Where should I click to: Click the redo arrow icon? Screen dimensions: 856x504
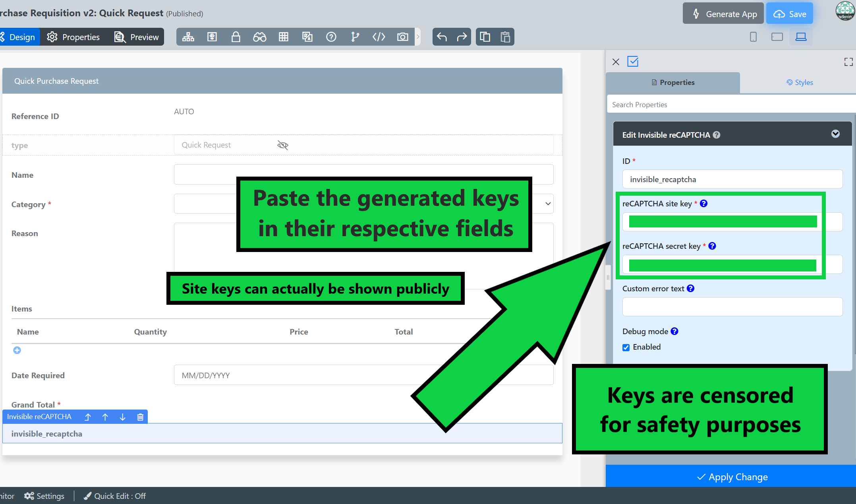click(462, 37)
